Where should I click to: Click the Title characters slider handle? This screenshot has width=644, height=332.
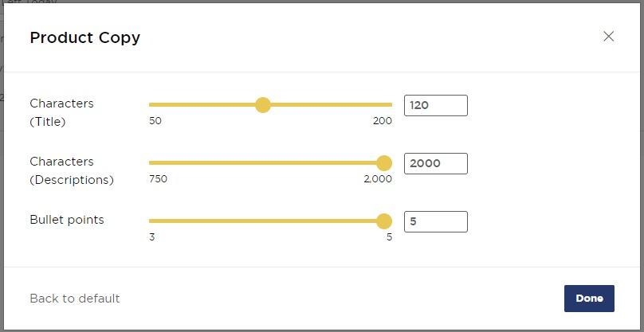click(263, 105)
